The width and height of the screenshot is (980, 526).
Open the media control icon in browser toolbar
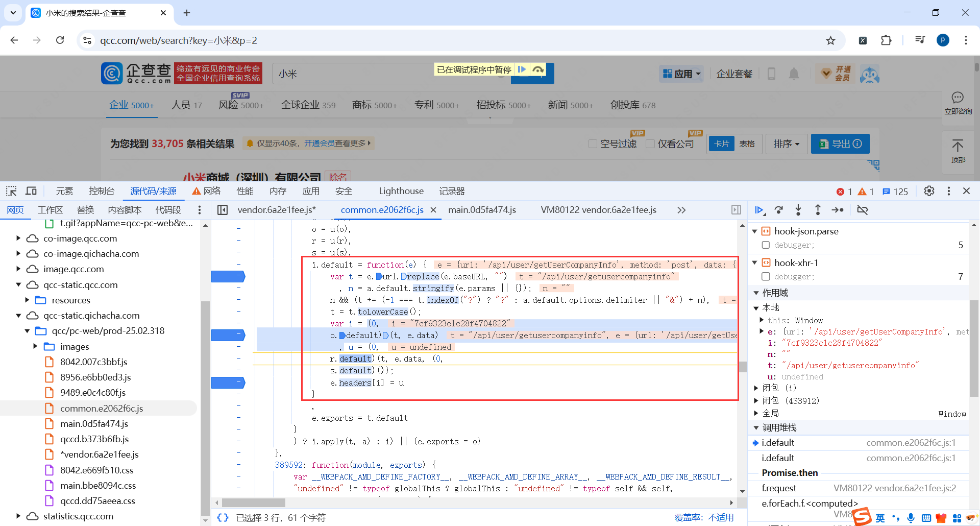click(x=920, y=40)
